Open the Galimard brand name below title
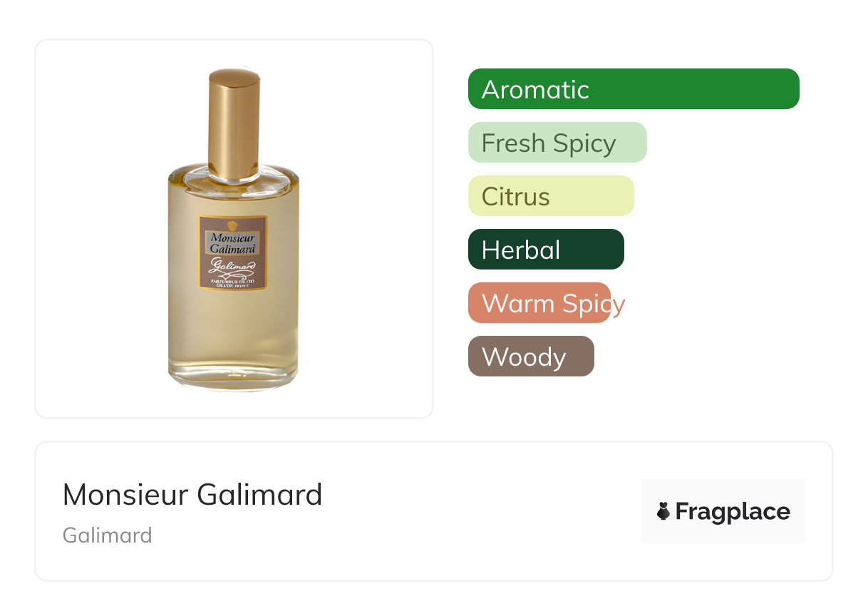 coord(108,535)
